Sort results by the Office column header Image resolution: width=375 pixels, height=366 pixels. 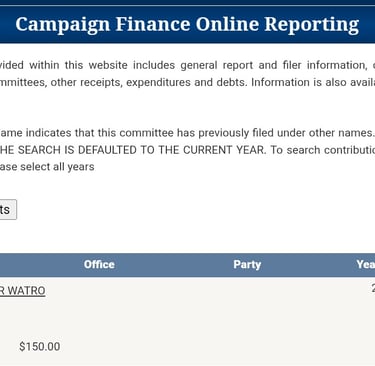pos(99,264)
